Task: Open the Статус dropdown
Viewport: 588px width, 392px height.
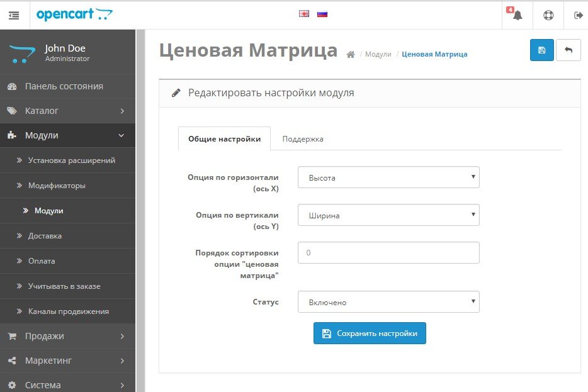Action: coord(388,302)
